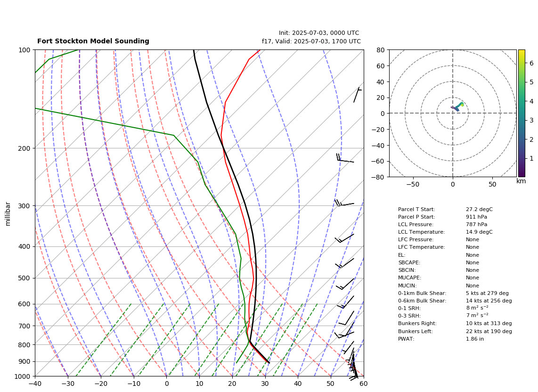Click the "1.86 in" precipitable water value
538x392 pixels.
[x=475, y=339]
